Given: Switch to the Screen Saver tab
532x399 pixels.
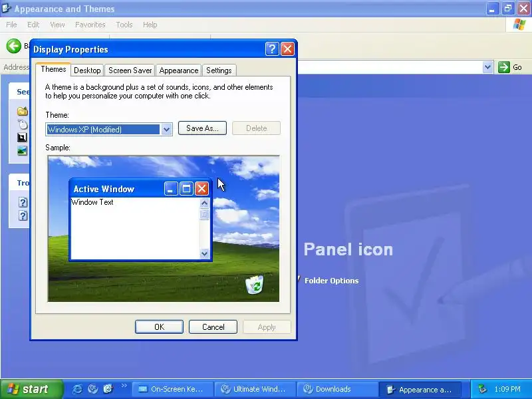Looking at the screenshot, I should click(130, 70).
